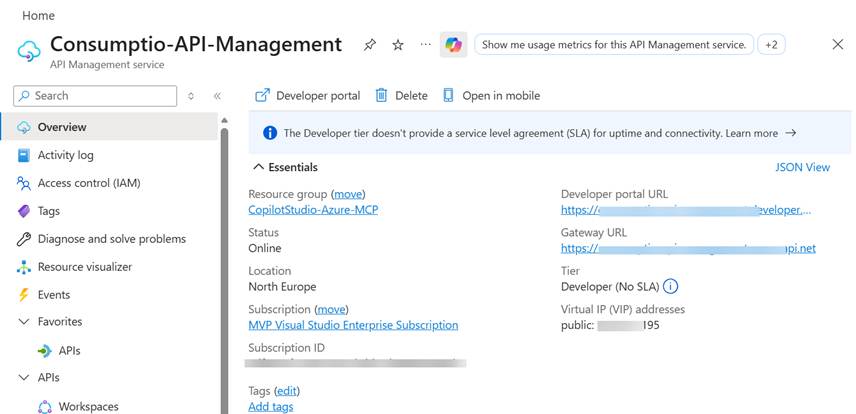This screenshot has height=414, width=856.
Task: Collapse the sidebar with the double chevron
Action: point(217,96)
